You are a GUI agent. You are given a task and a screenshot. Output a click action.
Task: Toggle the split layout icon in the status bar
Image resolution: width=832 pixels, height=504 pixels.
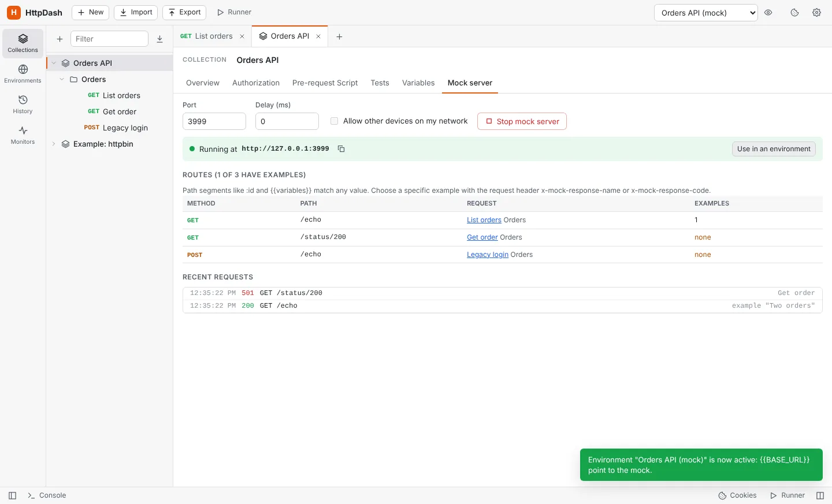click(x=820, y=495)
